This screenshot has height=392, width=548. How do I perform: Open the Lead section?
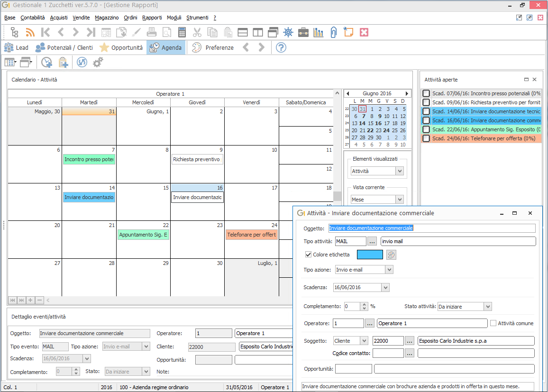click(x=16, y=47)
